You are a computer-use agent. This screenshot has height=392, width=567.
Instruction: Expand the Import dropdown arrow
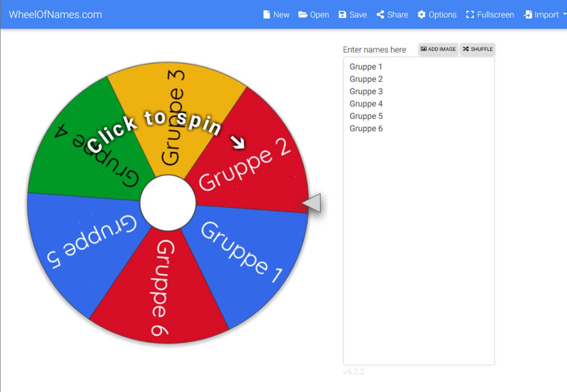click(x=565, y=14)
